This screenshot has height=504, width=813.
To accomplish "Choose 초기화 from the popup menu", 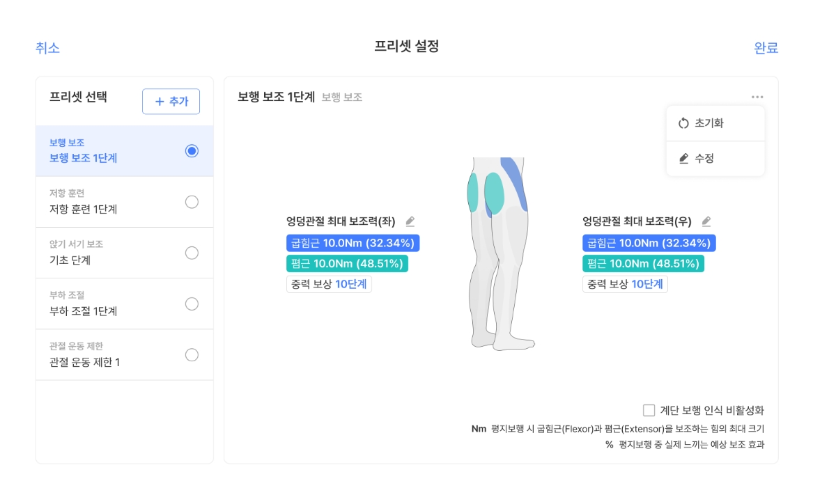I will tap(709, 123).
